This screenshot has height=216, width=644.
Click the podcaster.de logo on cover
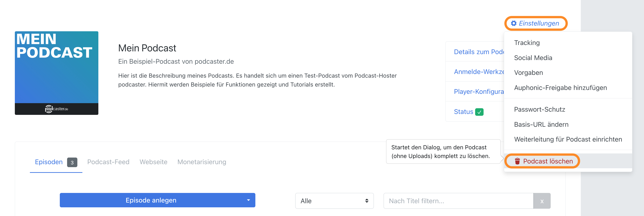pyautogui.click(x=57, y=109)
